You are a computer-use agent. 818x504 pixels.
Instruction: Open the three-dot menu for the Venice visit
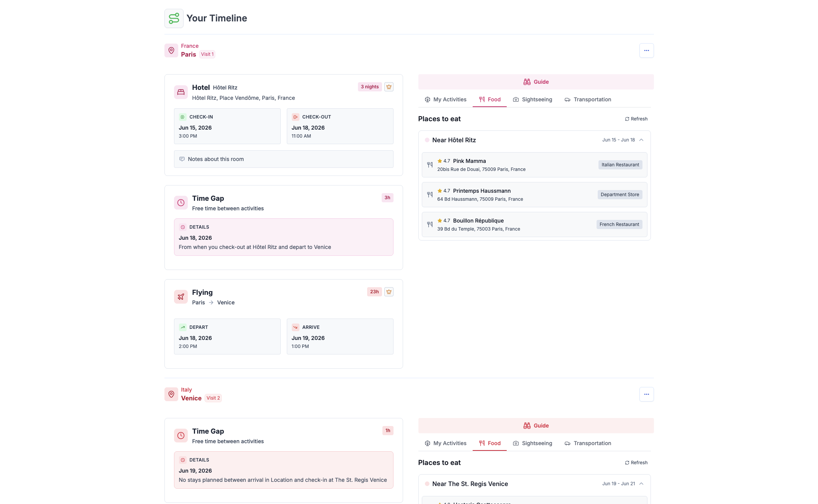646,394
